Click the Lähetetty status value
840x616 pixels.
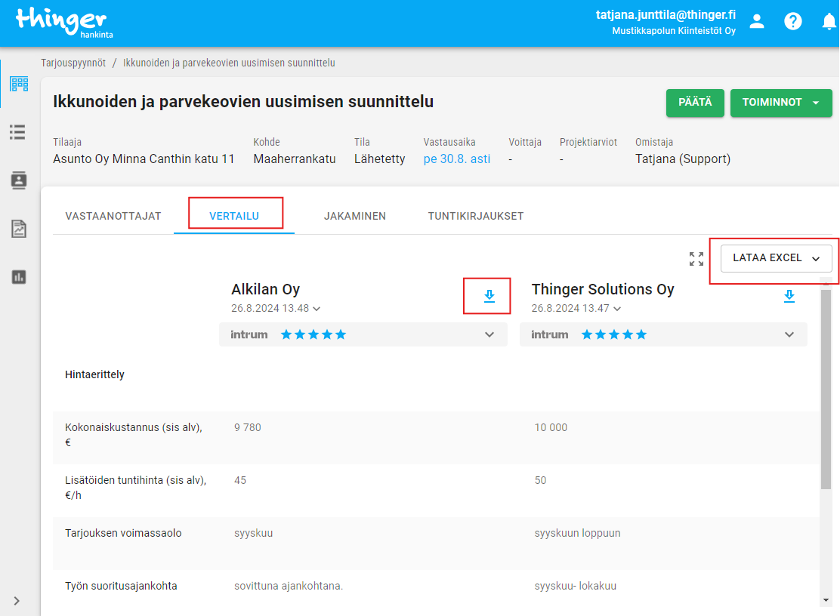(x=379, y=159)
